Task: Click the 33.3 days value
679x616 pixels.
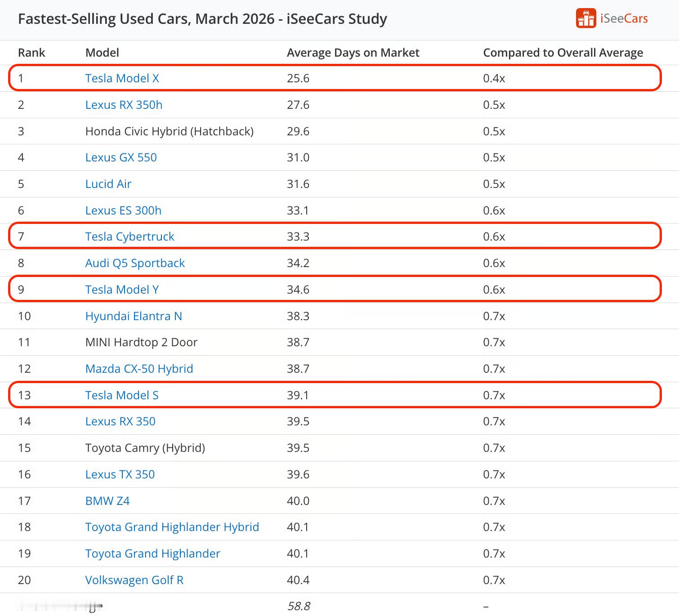Action: 298,237
